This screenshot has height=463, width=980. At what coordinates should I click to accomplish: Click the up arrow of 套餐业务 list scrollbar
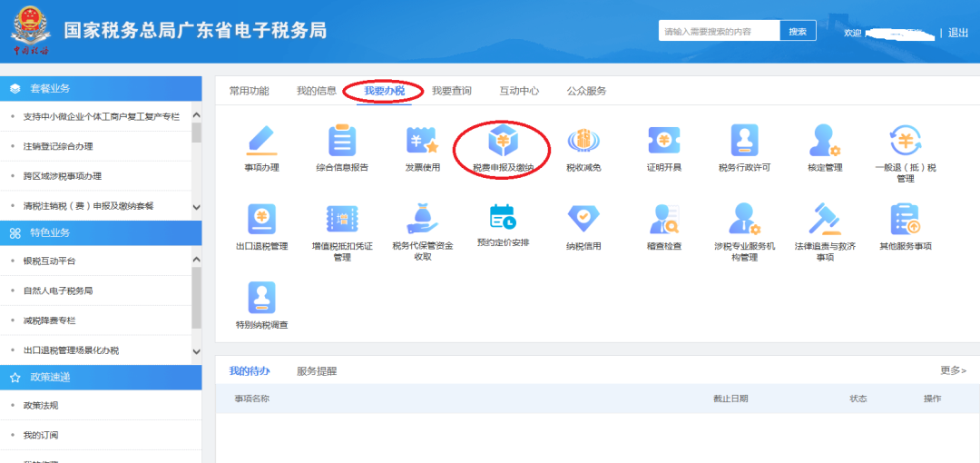196,115
